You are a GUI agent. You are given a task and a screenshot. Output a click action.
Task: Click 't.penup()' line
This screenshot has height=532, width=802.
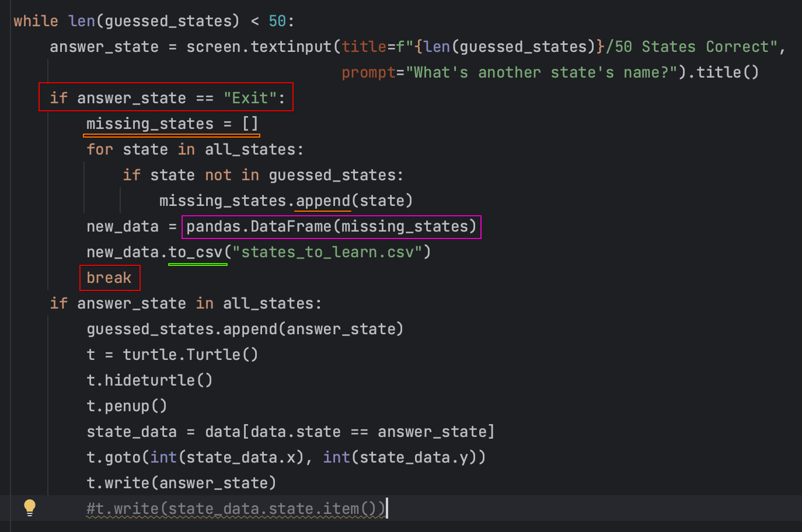(127, 407)
